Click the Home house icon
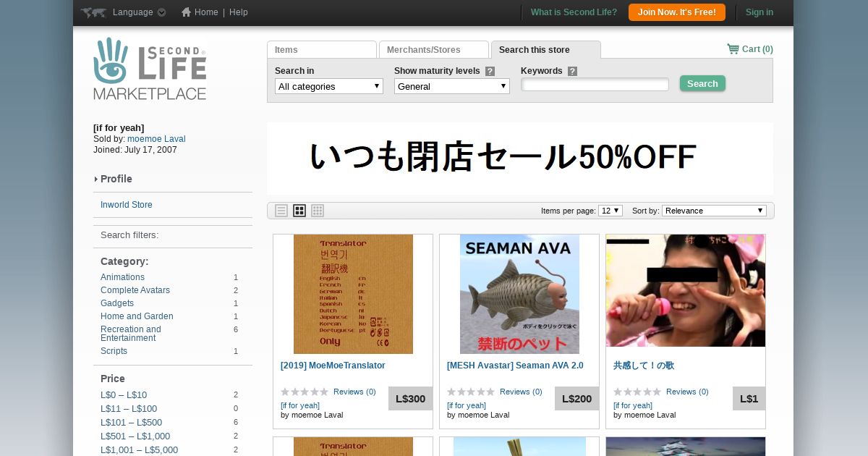This screenshot has height=456, width=868. pyautogui.click(x=186, y=12)
